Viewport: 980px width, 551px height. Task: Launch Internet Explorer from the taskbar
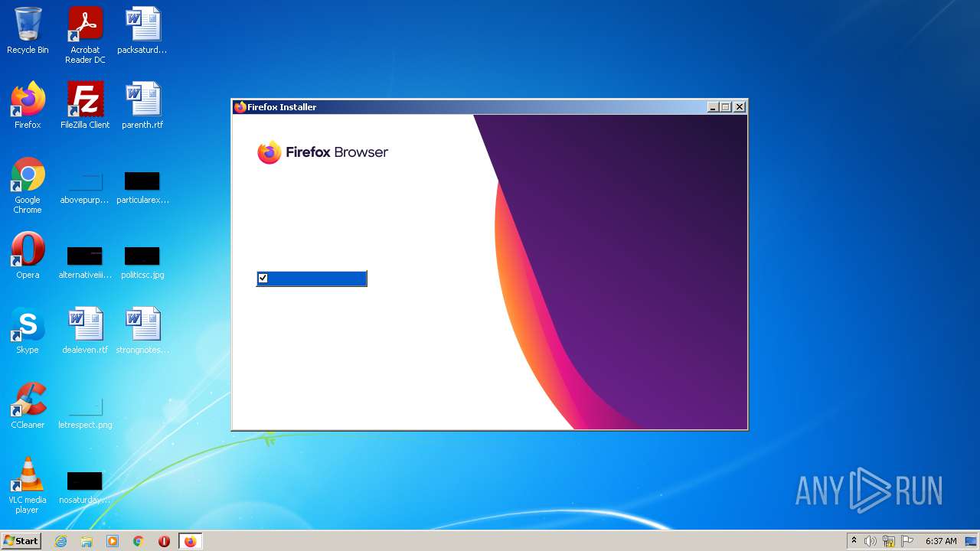click(x=60, y=541)
